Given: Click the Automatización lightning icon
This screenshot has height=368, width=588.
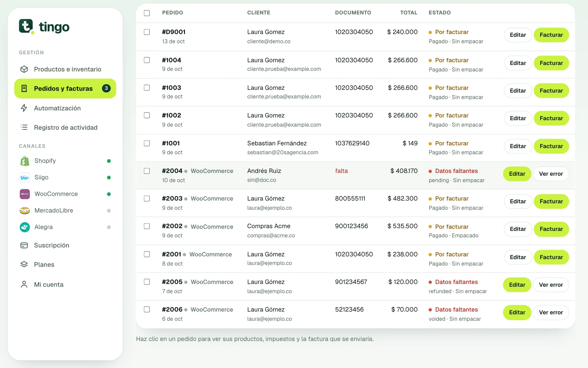Looking at the screenshot, I should tap(24, 108).
